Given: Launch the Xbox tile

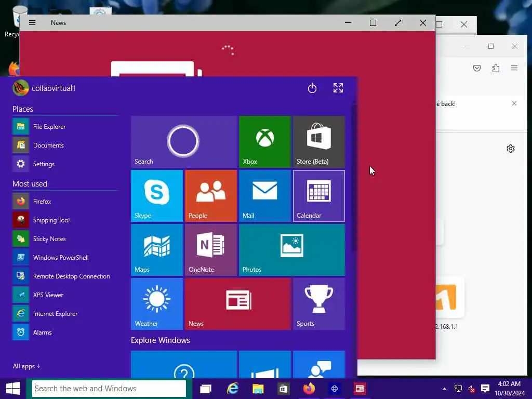Looking at the screenshot, I should click(x=265, y=141).
